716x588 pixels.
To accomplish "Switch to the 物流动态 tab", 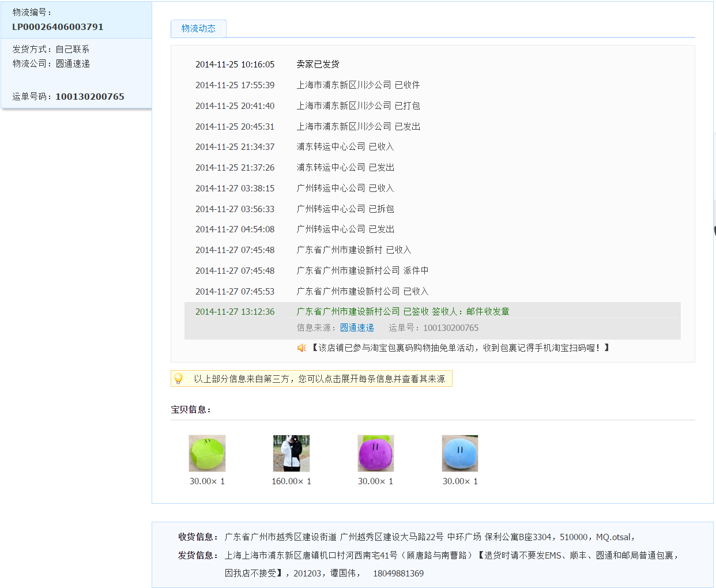I will (x=198, y=28).
